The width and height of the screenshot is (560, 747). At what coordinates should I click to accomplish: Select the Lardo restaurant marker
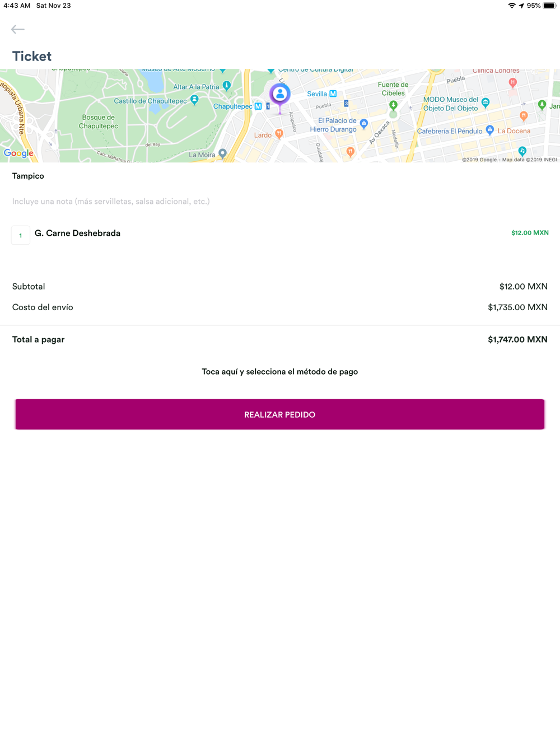pos(279,133)
